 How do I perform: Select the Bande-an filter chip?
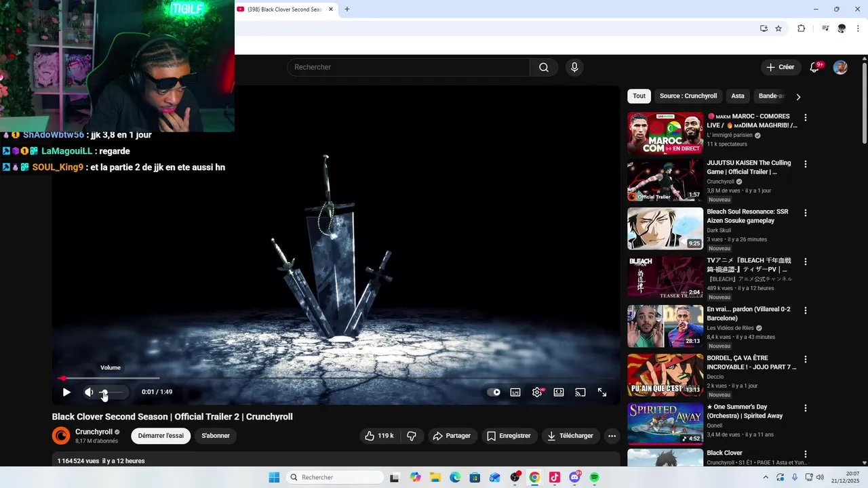coord(771,96)
